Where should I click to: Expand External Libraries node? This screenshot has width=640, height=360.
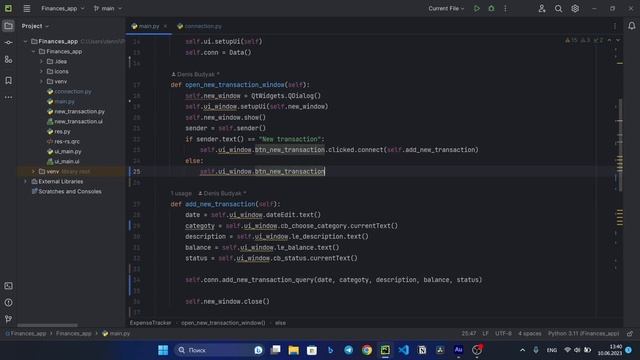click(x=25, y=181)
